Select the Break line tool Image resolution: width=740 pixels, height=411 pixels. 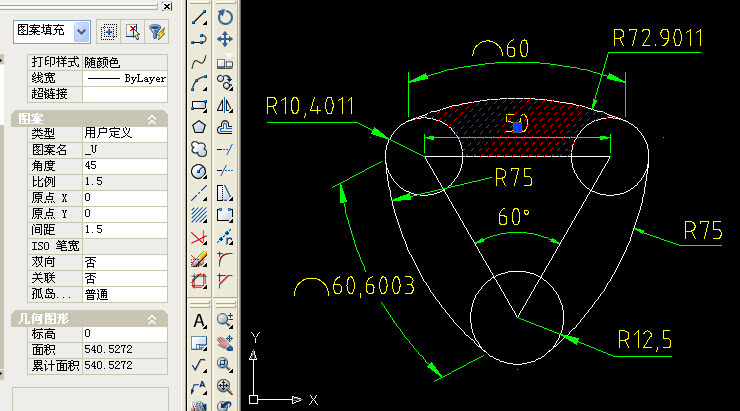(x=225, y=171)
